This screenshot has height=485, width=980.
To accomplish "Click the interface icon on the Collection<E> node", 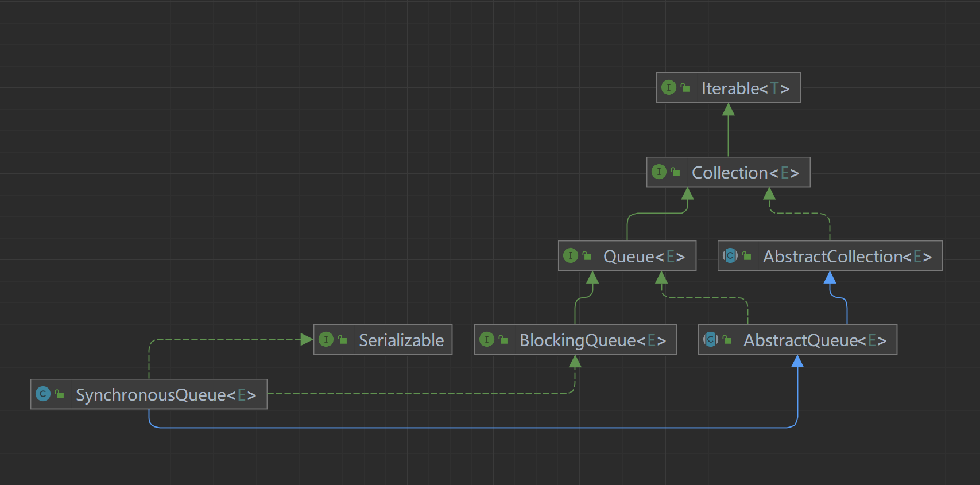I will [x=659, y=172].
